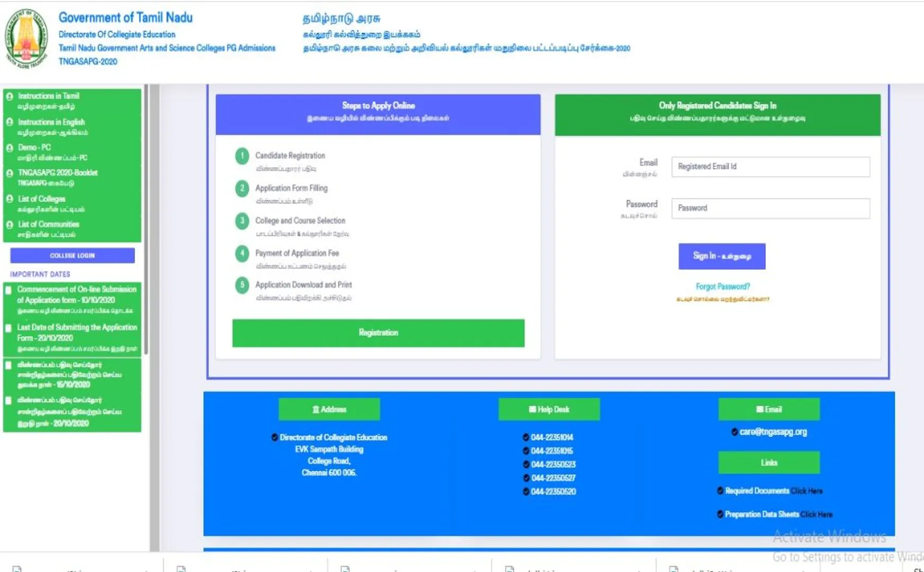Open Preparation Data Sheets Click Here link
Viewport: 924px width, 572px height.
click(x=816, y=514)
